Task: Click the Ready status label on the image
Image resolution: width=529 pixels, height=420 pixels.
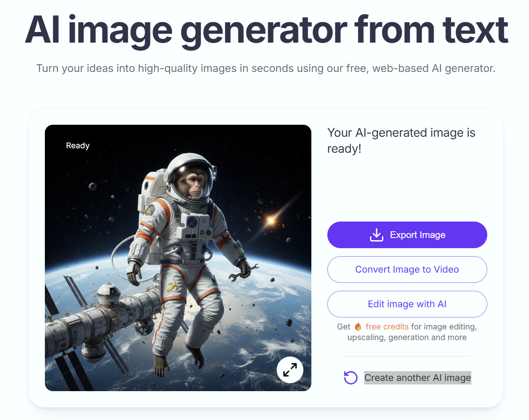Action: pos(78,145)
